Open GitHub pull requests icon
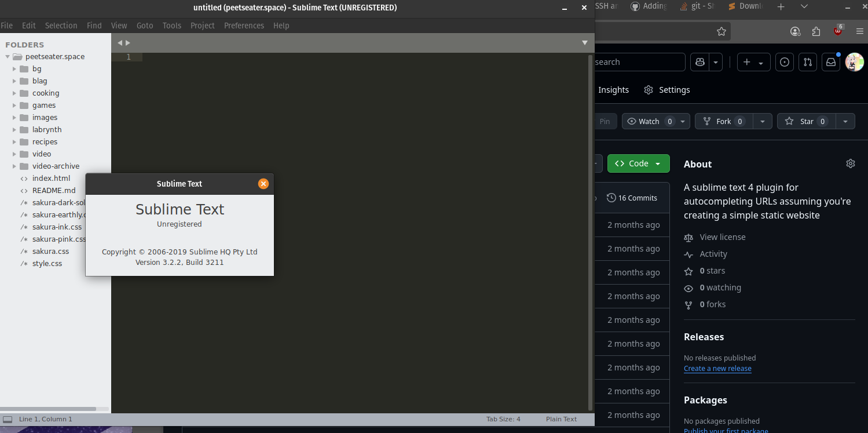Screen dimensions: 868x433 (808, 62)
